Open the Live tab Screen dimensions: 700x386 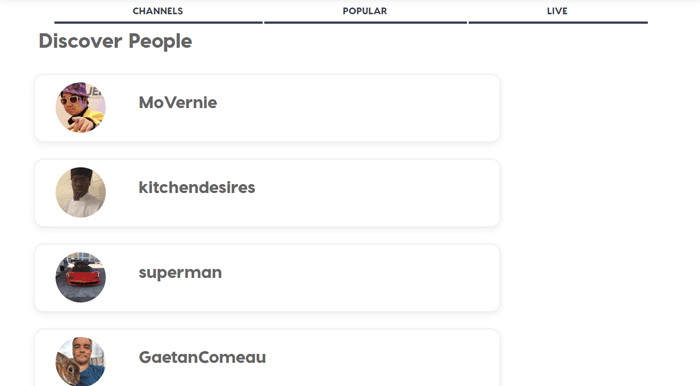pyautogui.click(x=557, y=11)
